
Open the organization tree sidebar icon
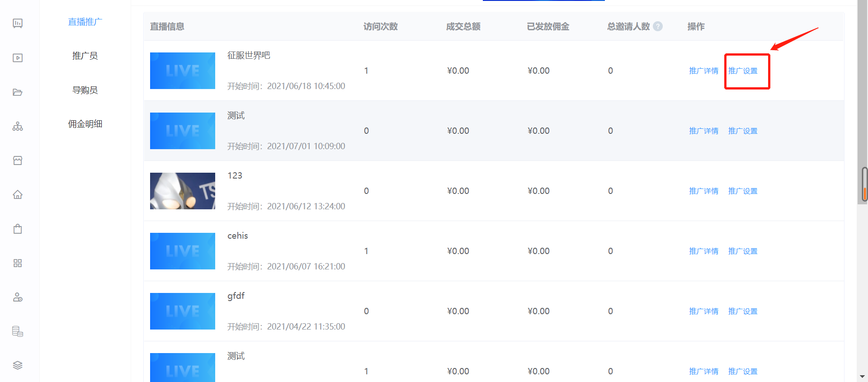point(18,126)
